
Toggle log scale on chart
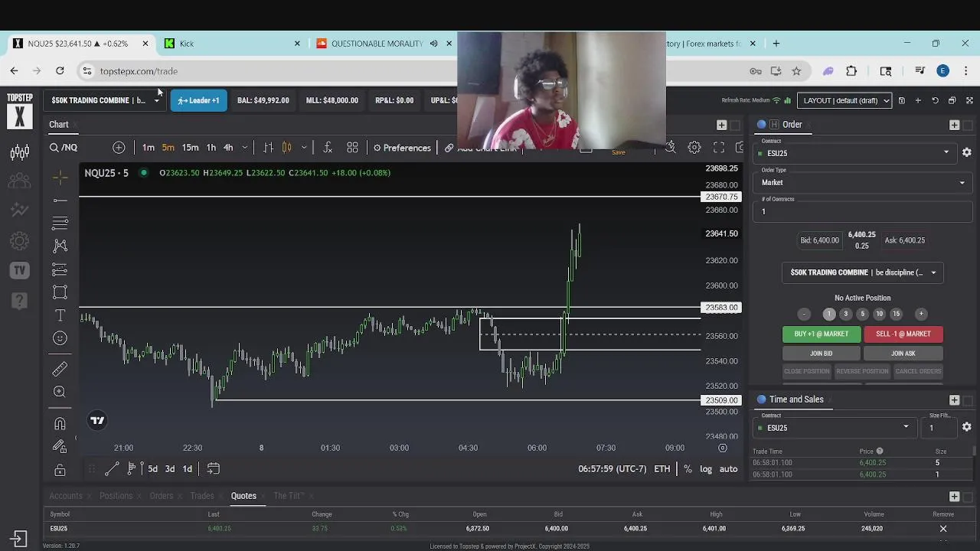point(705,469)
